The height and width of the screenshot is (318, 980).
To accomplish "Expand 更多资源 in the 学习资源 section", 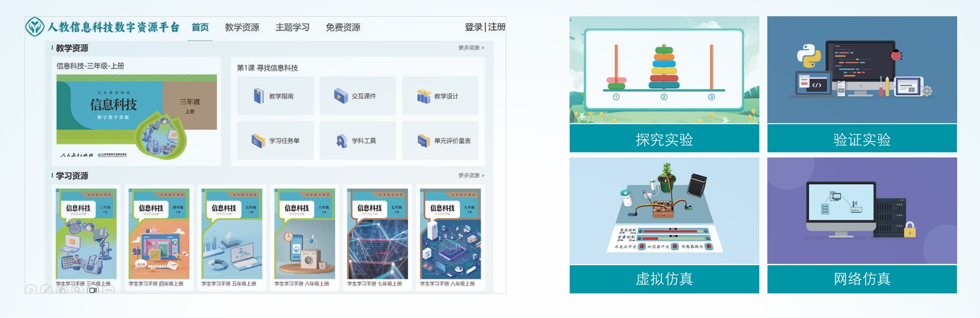I will click(471, 175).
